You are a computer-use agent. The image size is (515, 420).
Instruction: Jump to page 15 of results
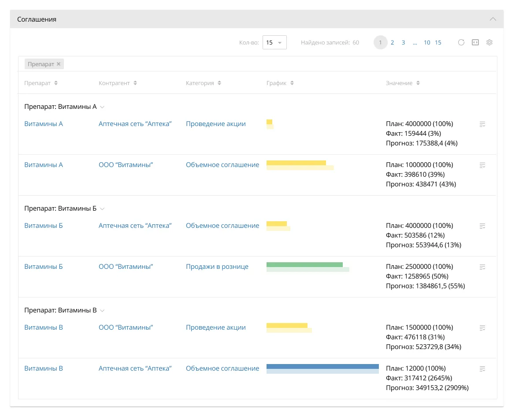coord(438,43)
